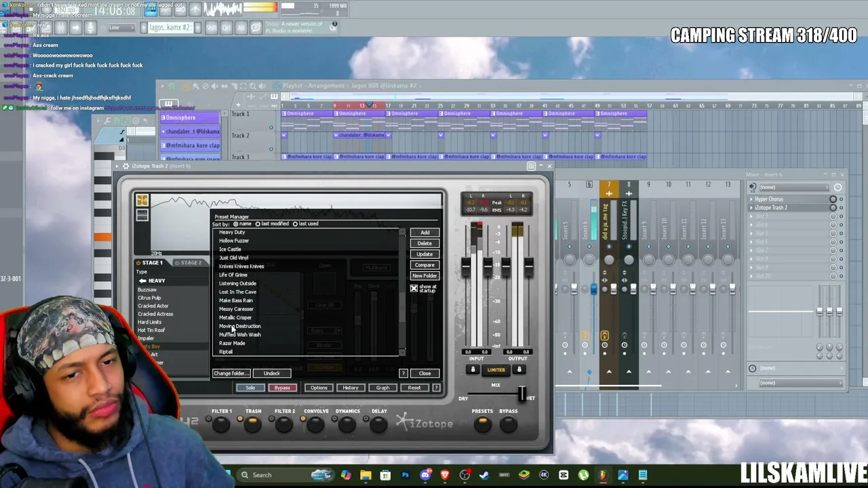Select the Ice Castle preset
Screen dimensions: 868x488
coord(230,249)
